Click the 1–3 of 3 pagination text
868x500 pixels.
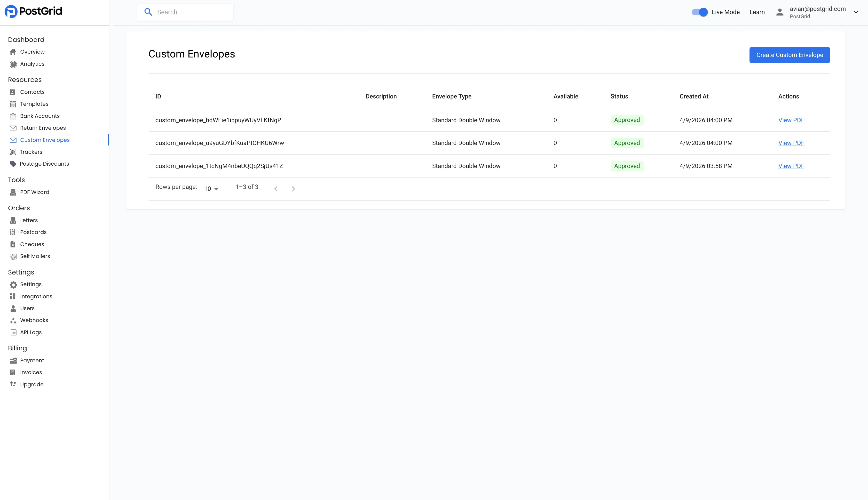coord(247,187)
